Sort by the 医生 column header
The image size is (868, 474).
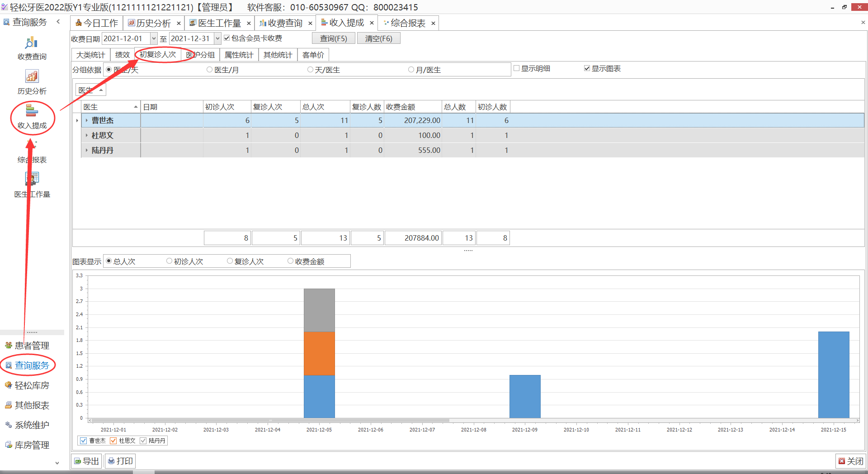point(111,107)
